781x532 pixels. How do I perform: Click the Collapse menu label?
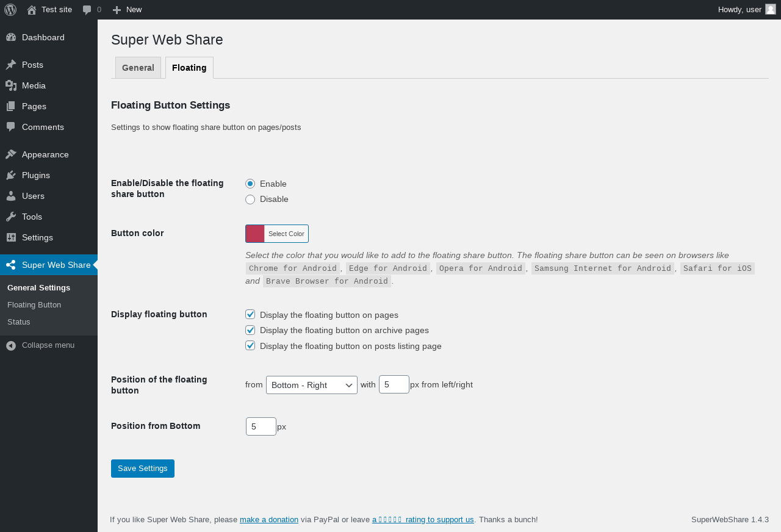(48, 345)
